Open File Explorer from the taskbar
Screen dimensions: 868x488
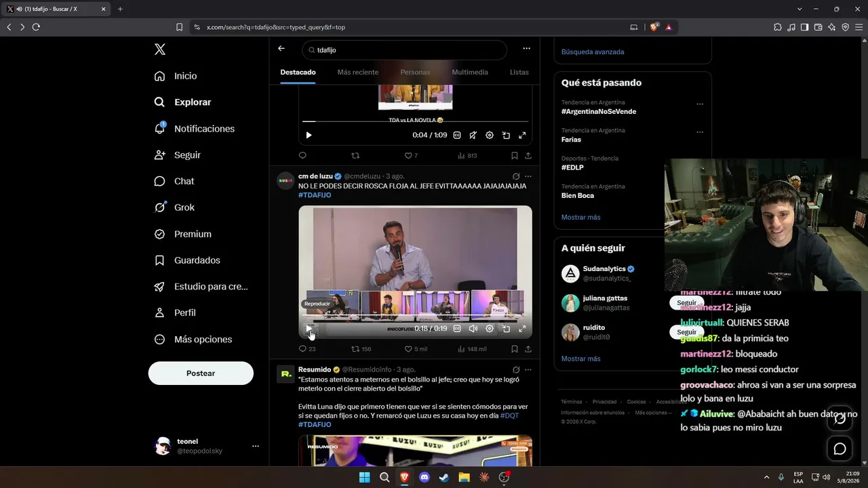(464, 477)
